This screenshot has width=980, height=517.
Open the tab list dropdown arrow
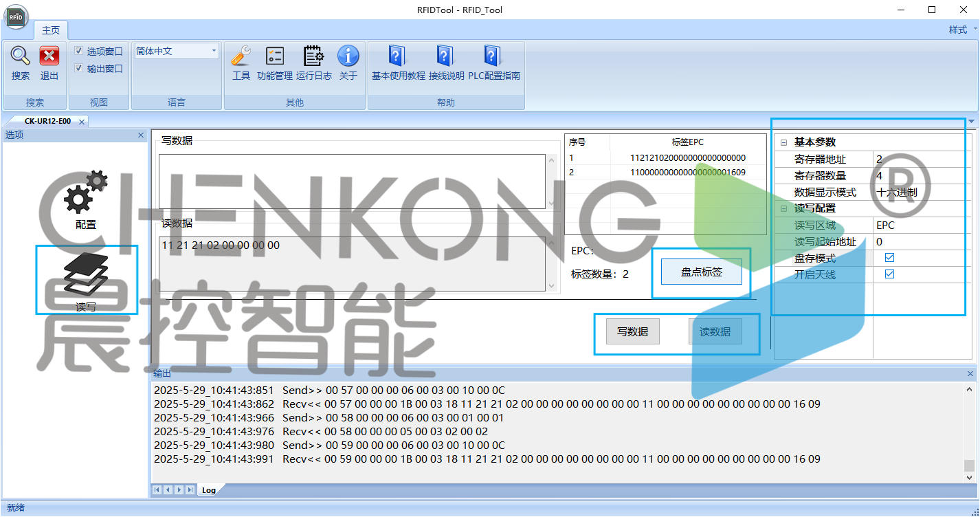pyautogui.click(x=971, y=122)
